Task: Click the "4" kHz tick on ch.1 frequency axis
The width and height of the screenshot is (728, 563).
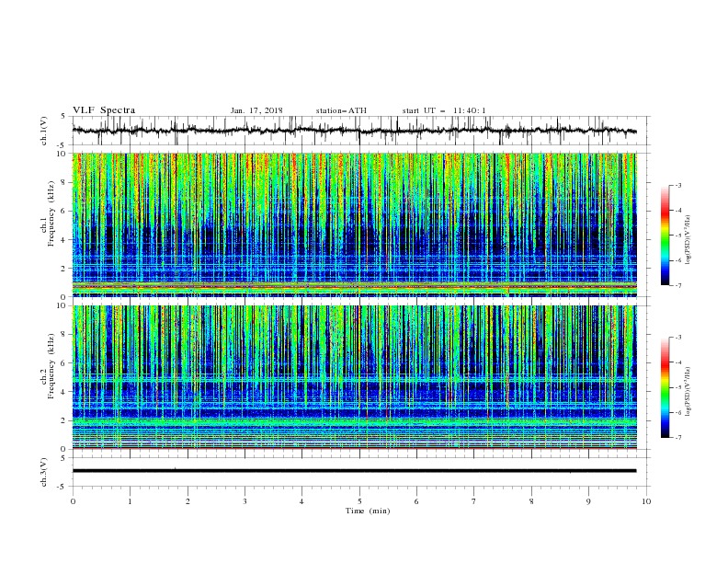Action: pos(63,240)
